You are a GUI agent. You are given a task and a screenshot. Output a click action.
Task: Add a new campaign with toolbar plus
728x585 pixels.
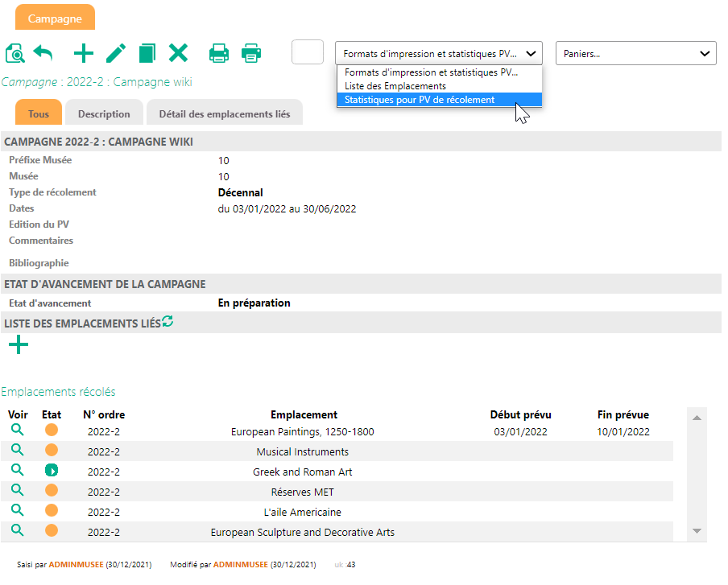pyautogui.click(x=84, y=54)
